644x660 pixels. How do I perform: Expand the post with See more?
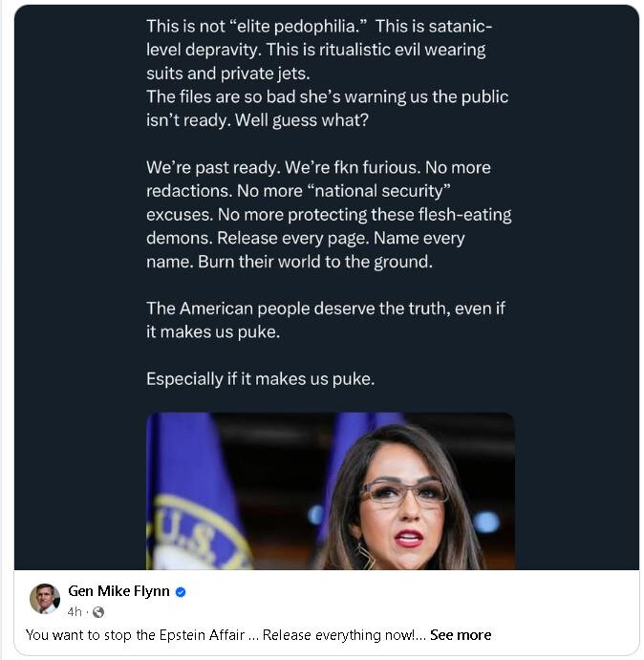click(461, 635)
